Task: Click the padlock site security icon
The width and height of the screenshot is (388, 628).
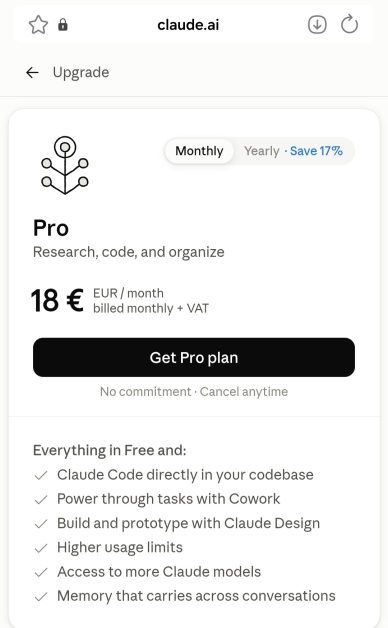Action: [63, 25]
